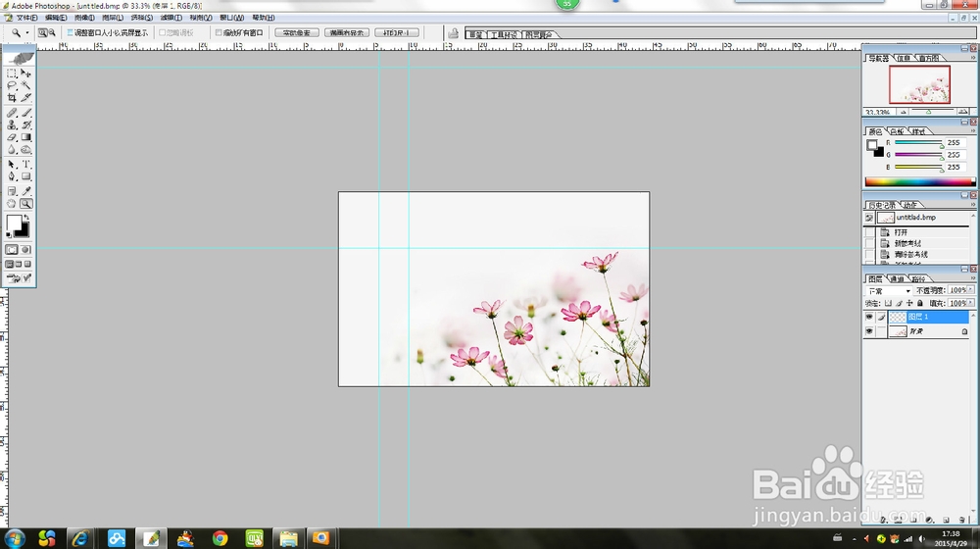Toggle lock all icon in Layers panel

click(x=920, y=303)
